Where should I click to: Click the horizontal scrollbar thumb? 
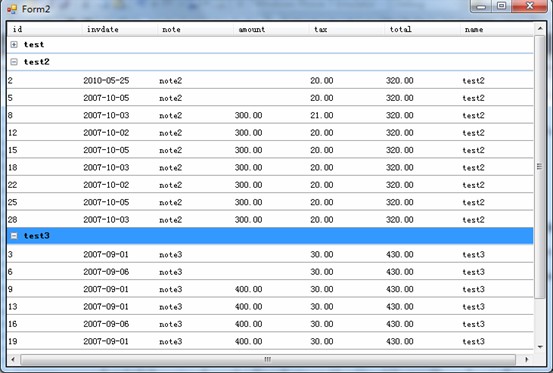point(268,360)
